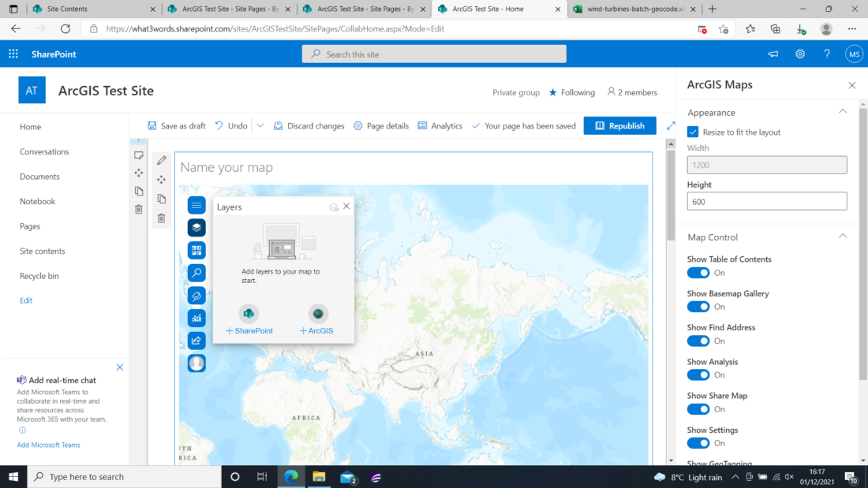Open the user profile icon in map toolbar
This screenshot has width=868, height=488.
pyautogui.click(x=196, y=363)
